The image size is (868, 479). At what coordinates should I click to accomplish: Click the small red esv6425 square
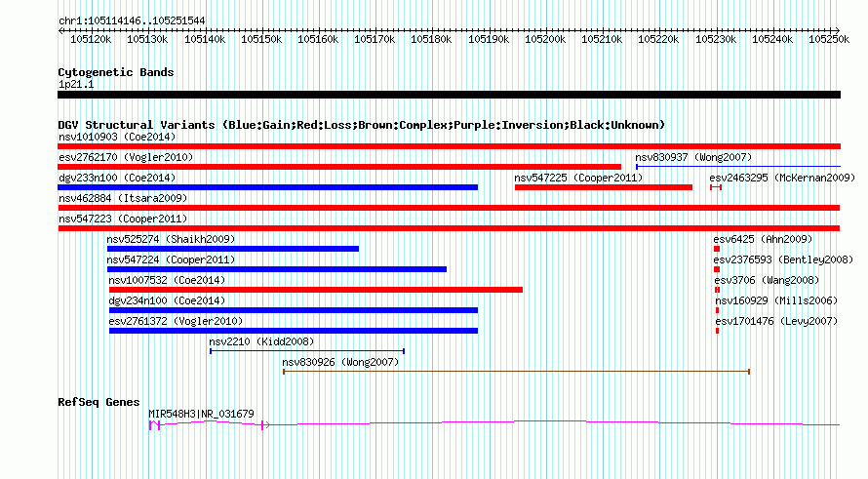pyautogui.click(x=717, y=249)
